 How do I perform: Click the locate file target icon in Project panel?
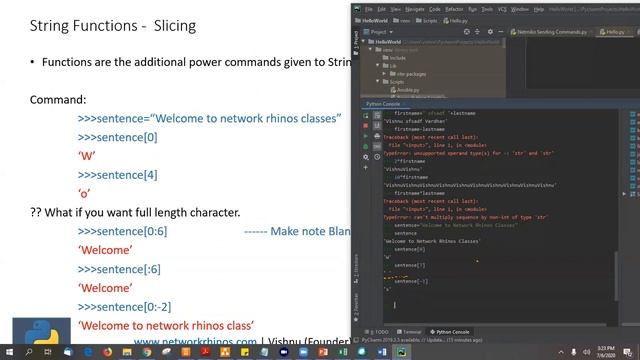pos(467,32)
